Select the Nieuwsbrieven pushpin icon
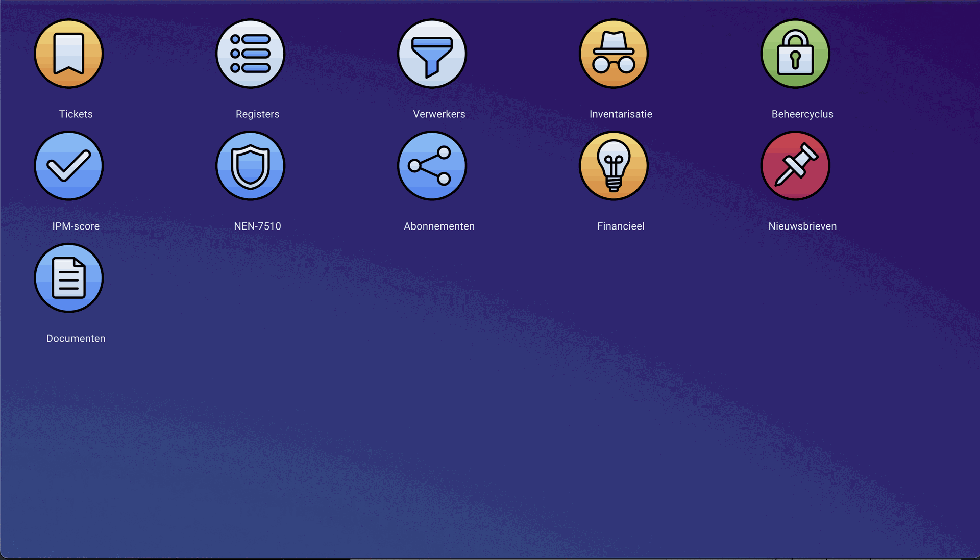Image resolution: width=980 pixels, height=560 pixels. 795,166
